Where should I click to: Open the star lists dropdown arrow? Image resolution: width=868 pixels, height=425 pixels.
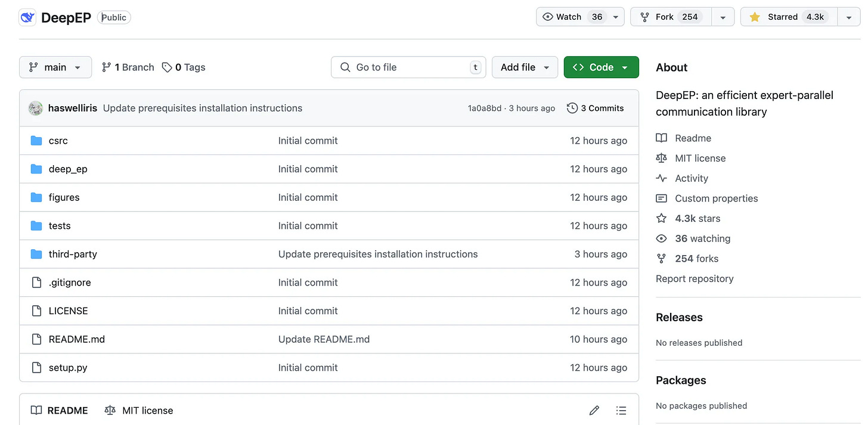pyautogui.click(x=849, y=17)
